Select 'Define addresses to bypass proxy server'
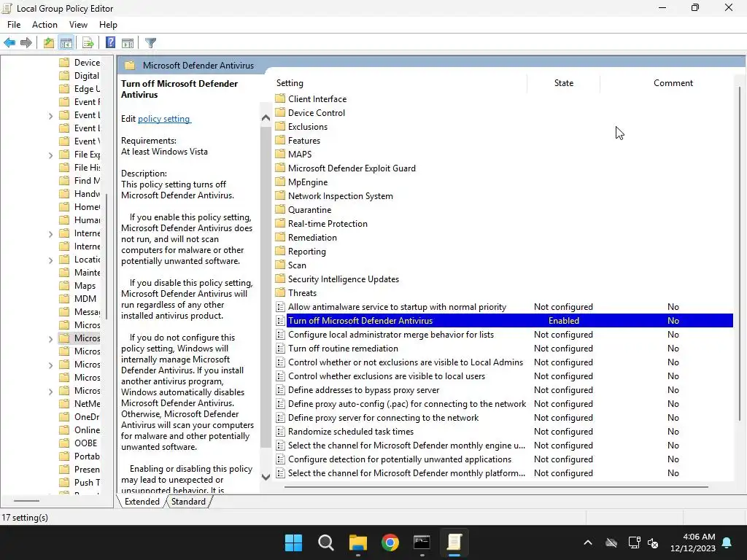Viewport: 747px width, 560px height. (x=504, y=390)
